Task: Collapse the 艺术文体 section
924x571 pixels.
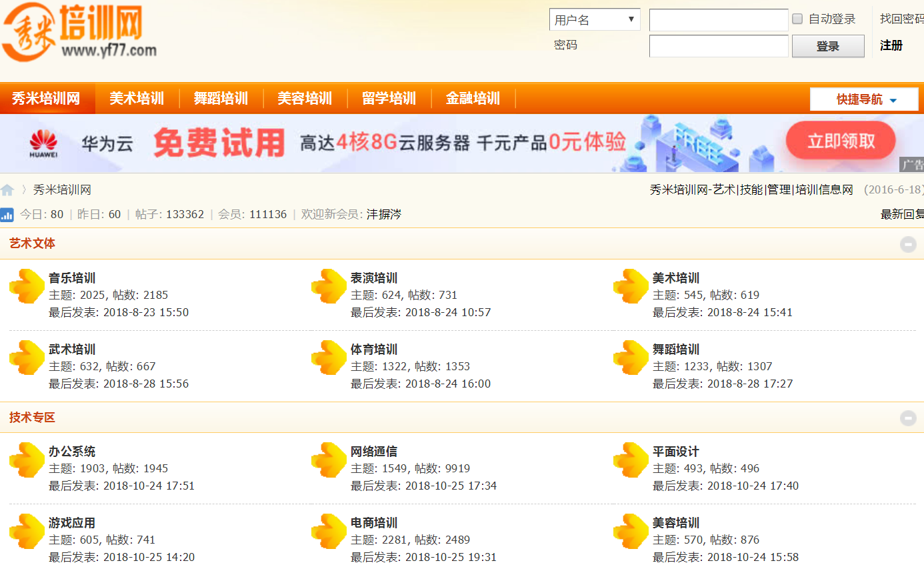Action: click(x=908, y=244)
